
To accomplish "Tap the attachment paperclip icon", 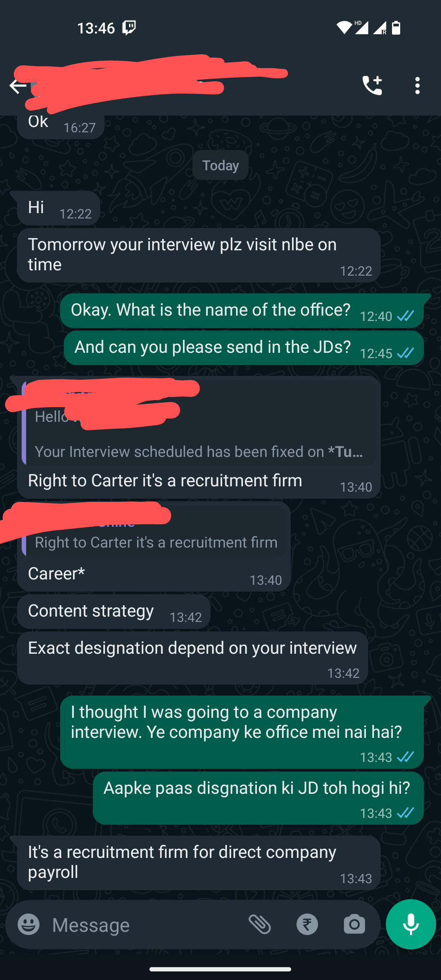I will 260,924.
